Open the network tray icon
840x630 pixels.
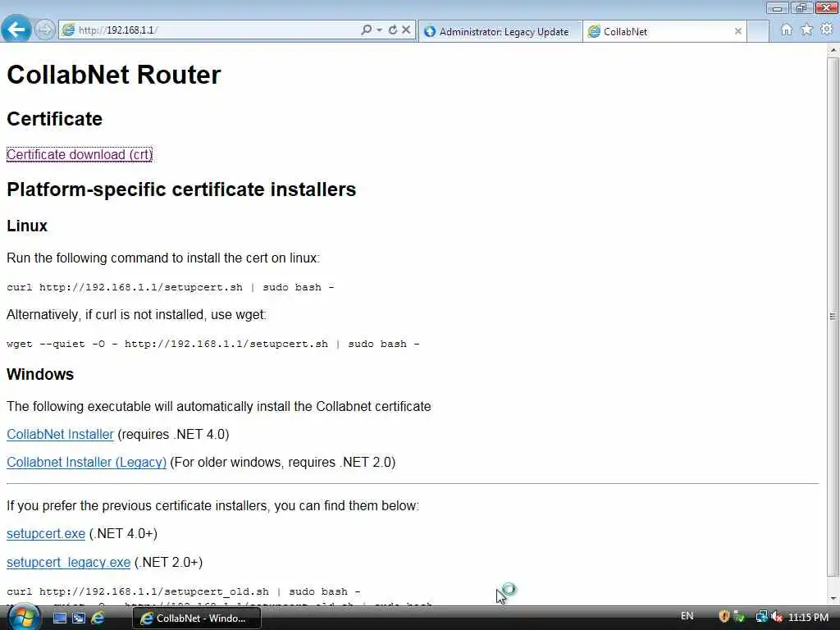tap(762, 617)
